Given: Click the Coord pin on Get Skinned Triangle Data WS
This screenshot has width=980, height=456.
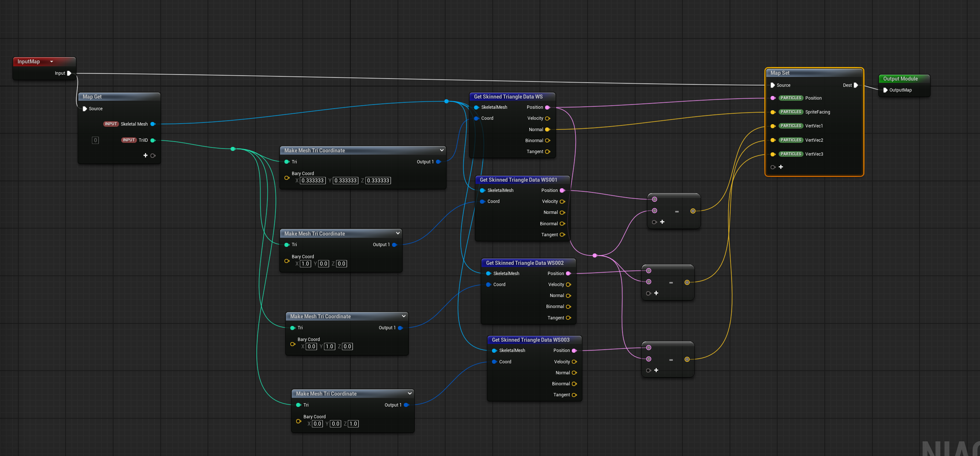Looking at the screenshot, I should (x=476, y=118).
